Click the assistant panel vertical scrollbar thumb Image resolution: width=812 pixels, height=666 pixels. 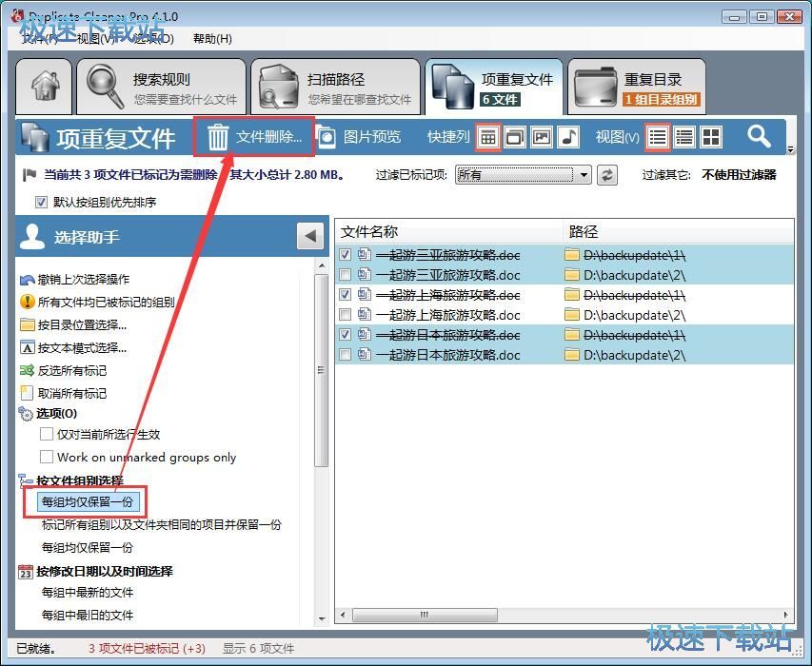coord(322,370)
